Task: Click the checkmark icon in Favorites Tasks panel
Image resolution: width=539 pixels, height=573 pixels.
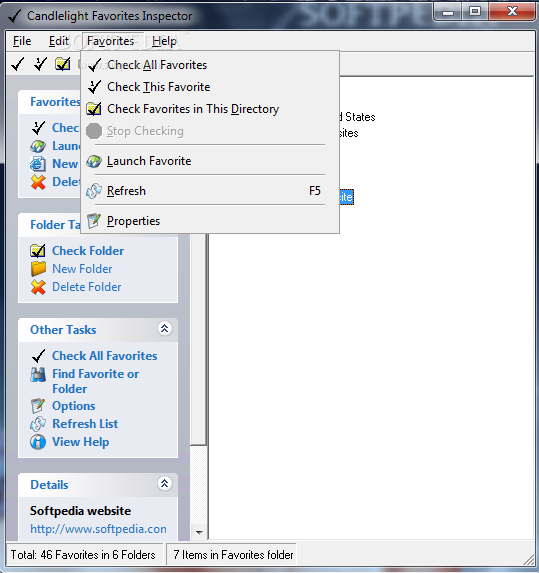Action: [x=38, y=128]
